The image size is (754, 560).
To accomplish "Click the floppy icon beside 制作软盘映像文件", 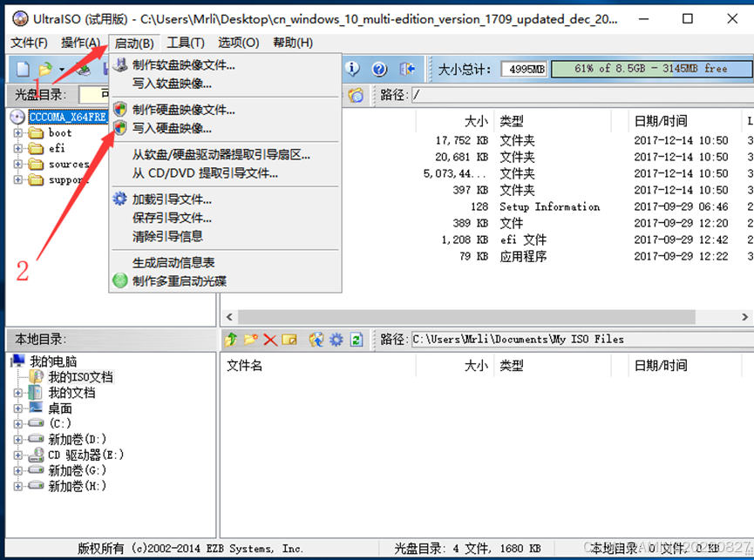I will click(120, 64).
